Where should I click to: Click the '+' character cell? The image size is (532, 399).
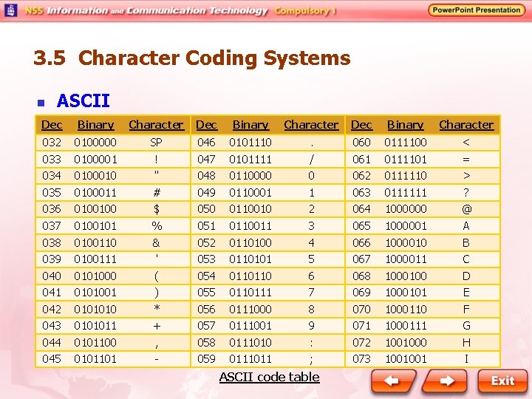[157, 326]
